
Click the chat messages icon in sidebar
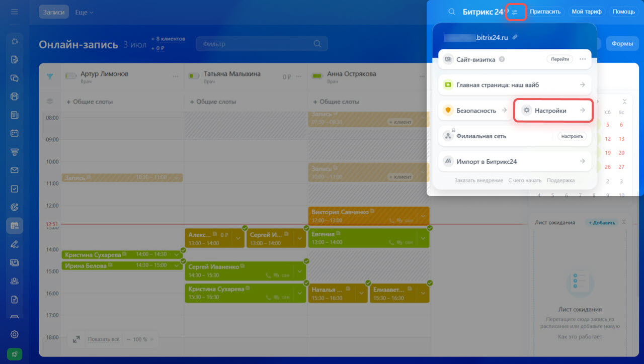pos(15,78)
